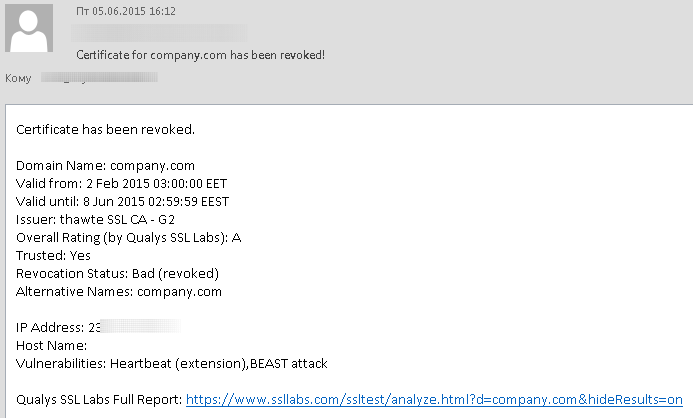Click the "Valid from: 2 Feb 2015" line

pos(121,183)
